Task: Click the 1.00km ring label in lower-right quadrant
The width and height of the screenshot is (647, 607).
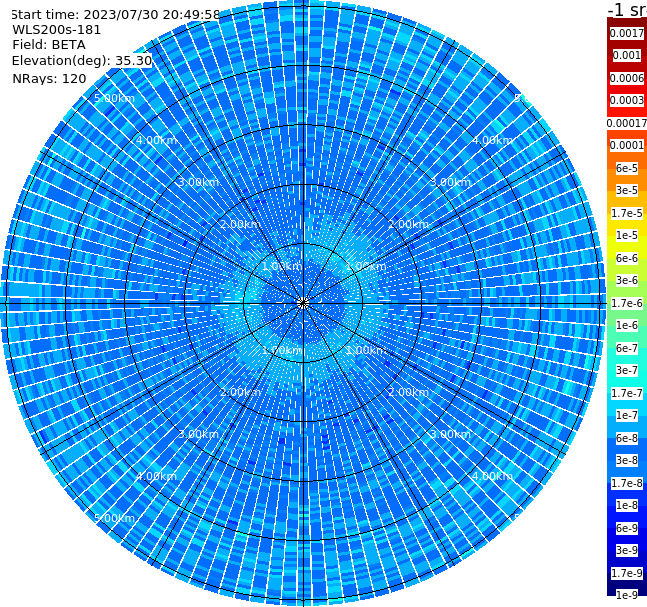Action: (366, 350)
